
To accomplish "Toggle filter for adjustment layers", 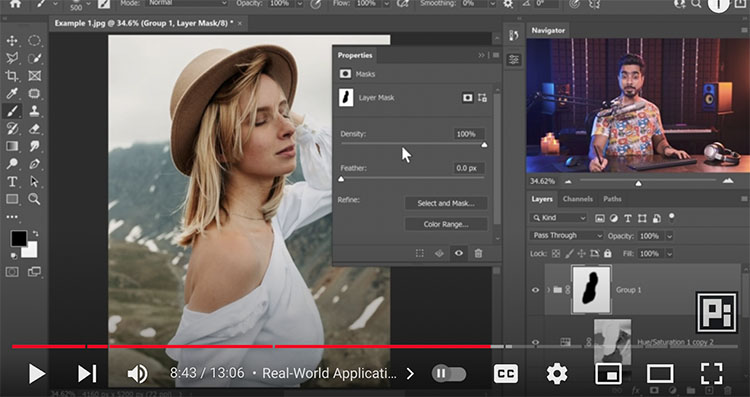I will (x=614, y=218).
